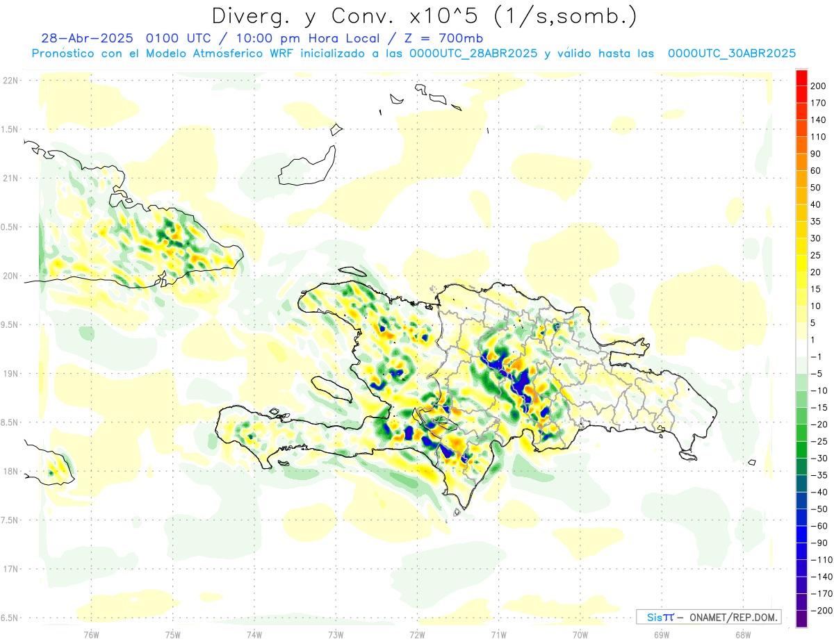The image size is (834, 644).
Task: Click the '17N' latitude label
Action: [11, 569]
